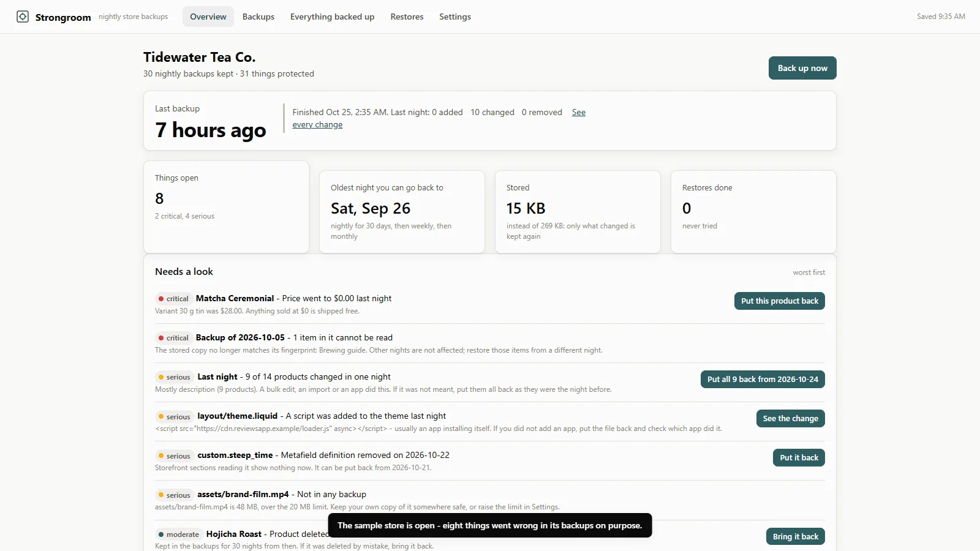The height and width of the screenshot is (551, 980).
Task: Click Put all 9 back from 2026-10-24
Action: pos(763,379)
